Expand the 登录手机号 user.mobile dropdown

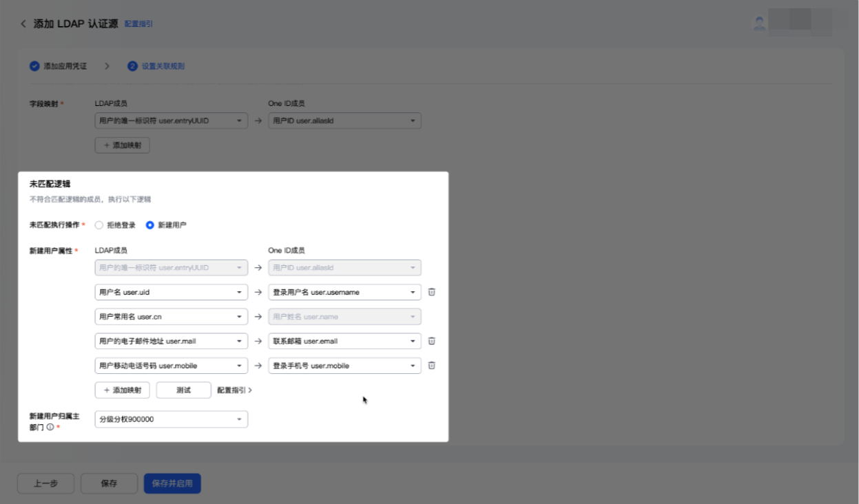[344, 366]
